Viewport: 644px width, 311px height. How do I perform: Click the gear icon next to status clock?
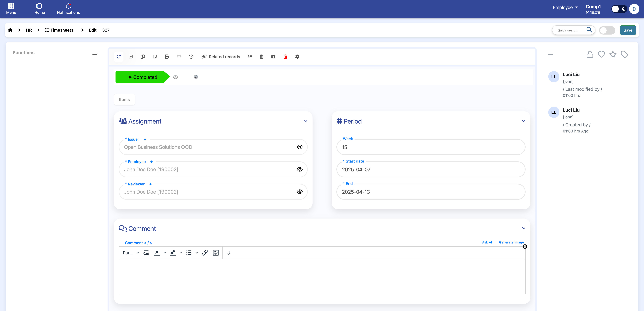196,77
